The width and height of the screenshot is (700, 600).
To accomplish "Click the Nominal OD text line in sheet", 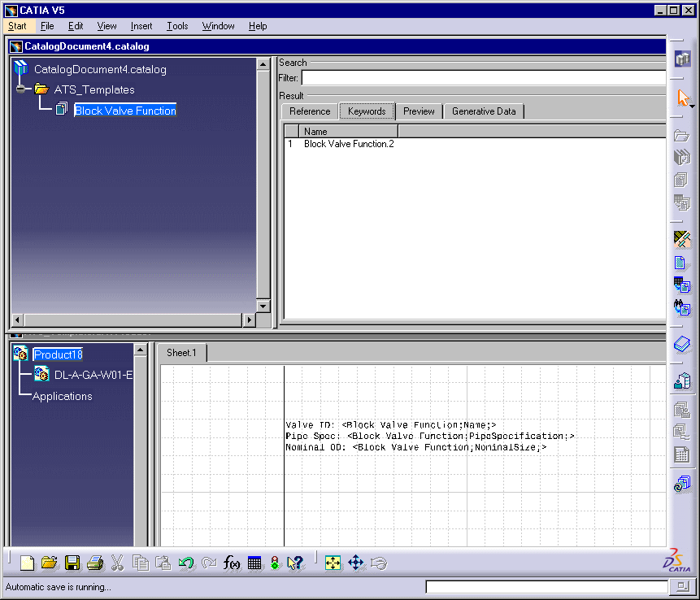I will (415, 447).
